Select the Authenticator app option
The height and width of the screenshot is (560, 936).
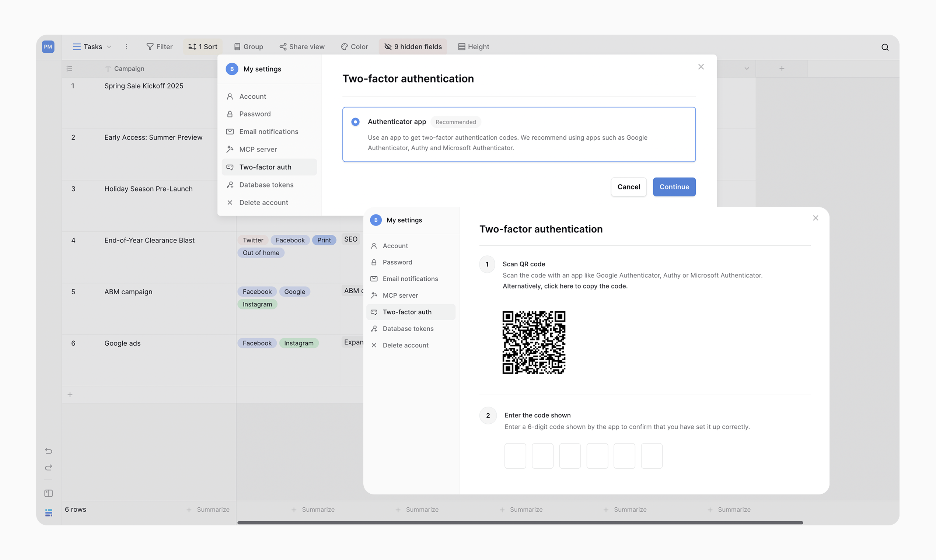click(355, 122)
